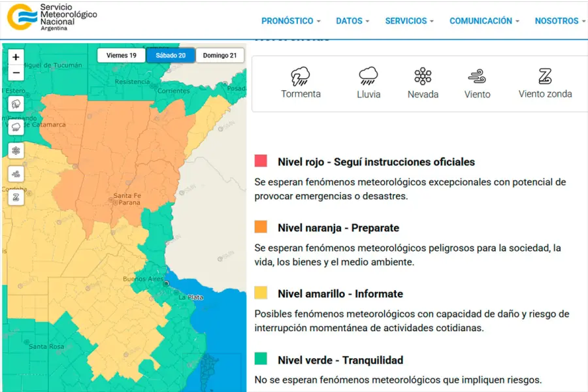Expand the COMUNICACIÓN dropdown menu
Image resolution: width=588 pixels, height=392 pixels.
pyautogui.click(x=484, y=21)
